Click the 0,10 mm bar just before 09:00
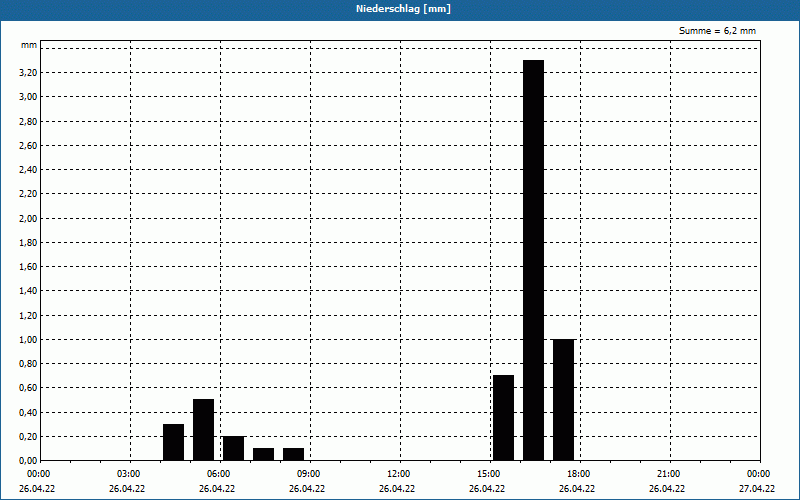This screenshot has width=800, height=500. [x=293, y=454]
